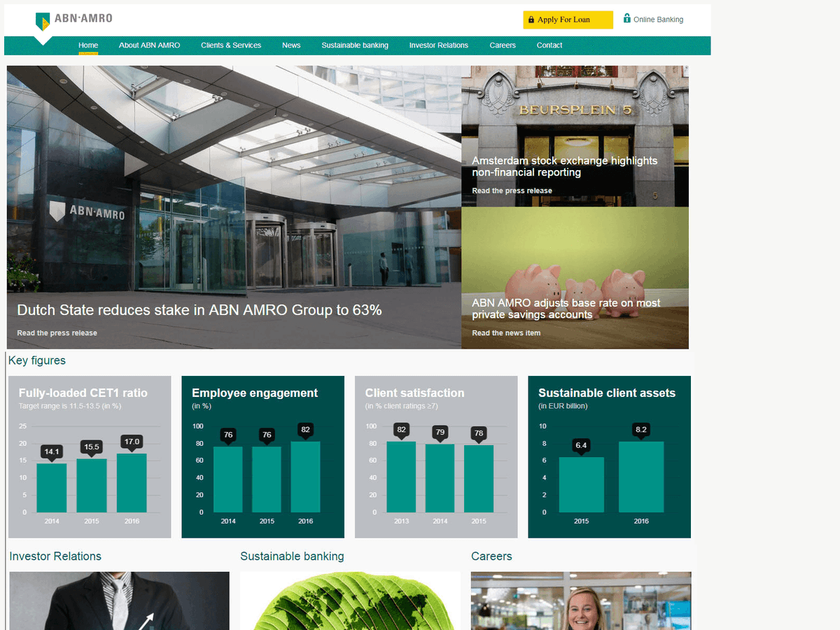Select the Client satisfaction chart title
Screen dimensions: 840x630
(414, 393)
